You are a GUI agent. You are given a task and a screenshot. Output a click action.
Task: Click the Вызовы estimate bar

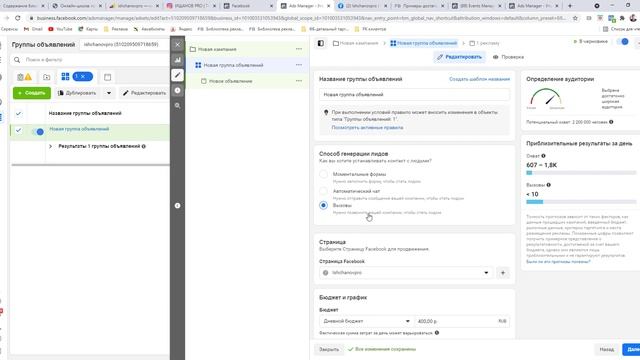pyautogui.click(x=581, y=202)
